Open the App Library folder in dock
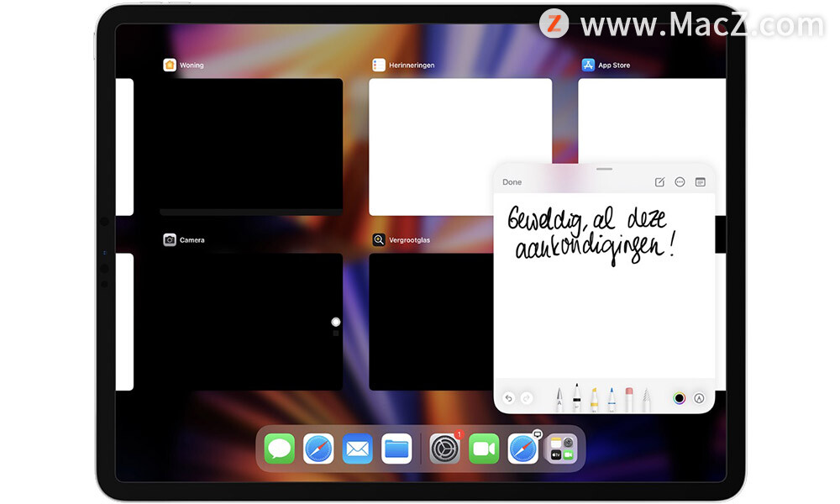Screen dimensions: 840x504 pos(561,449)
